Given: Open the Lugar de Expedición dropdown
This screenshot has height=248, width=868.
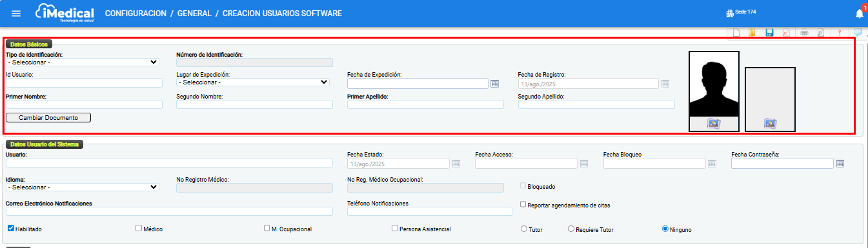Looking at the screenshot, I should (253, 82).
